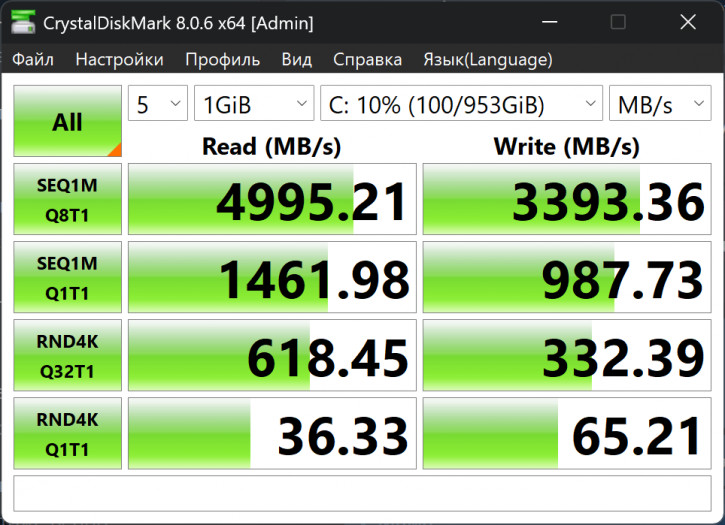The height and width of the screenshot is (525, 725).
Task: Click the 3393.36 write result
Action: (x=567, y=199)
